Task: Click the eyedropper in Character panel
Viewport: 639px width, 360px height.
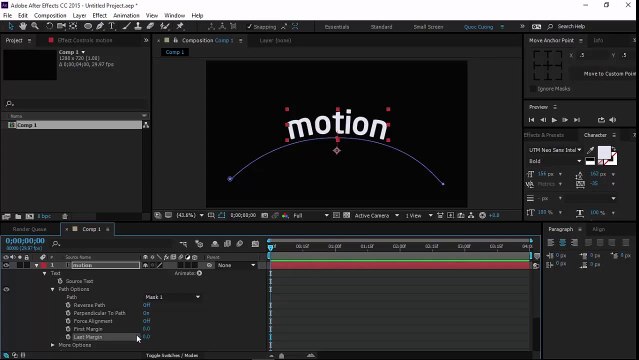Action: (x=590, y=150)
